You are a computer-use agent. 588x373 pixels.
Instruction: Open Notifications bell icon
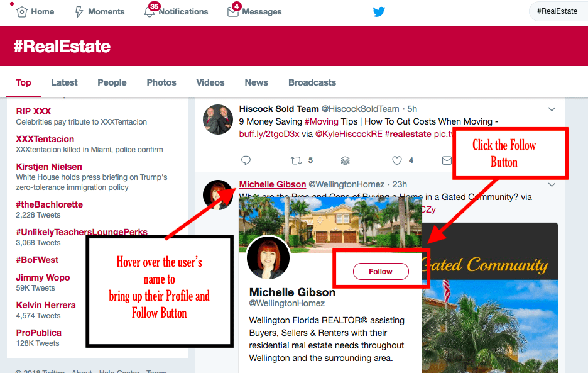pyautogui.click(x=150, y=12)
